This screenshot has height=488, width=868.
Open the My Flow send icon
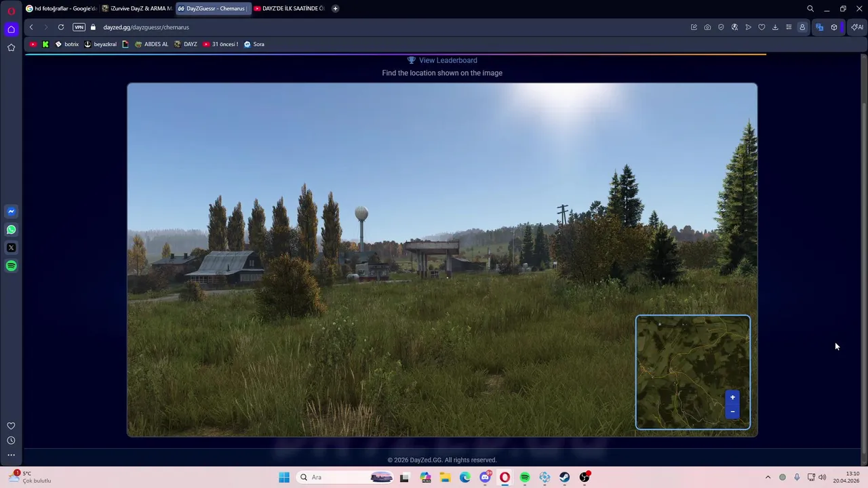(x=748, y=27)
